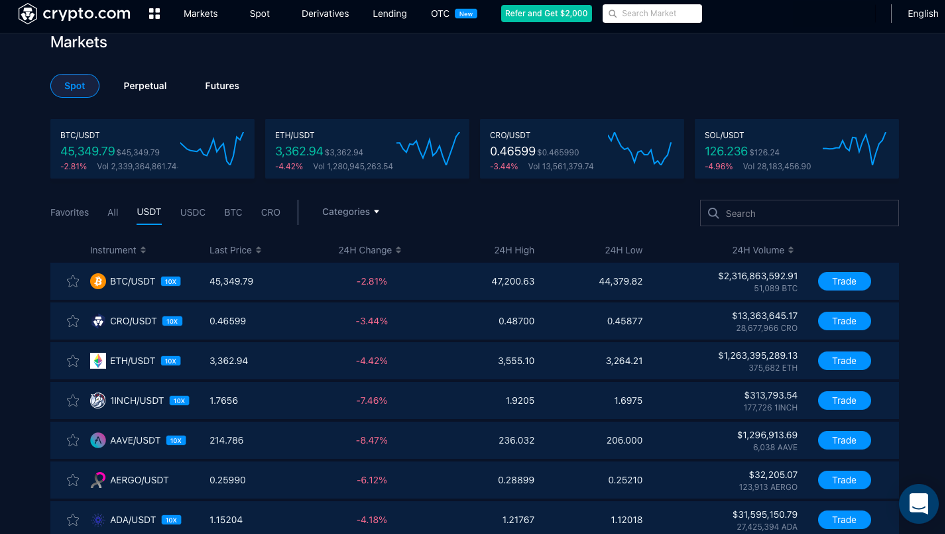
Task: Sort by Instrument column
Action: (x=118, y=250)
